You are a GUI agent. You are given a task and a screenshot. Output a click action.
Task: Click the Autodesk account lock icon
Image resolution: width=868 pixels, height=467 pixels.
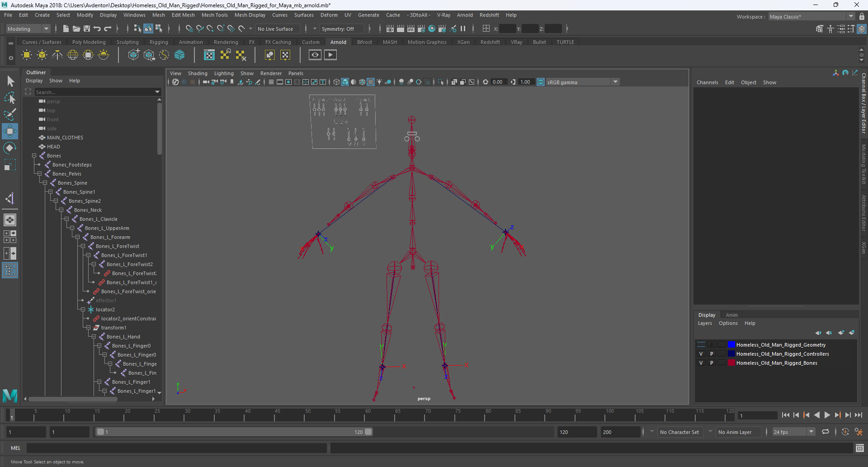[862, 16]
